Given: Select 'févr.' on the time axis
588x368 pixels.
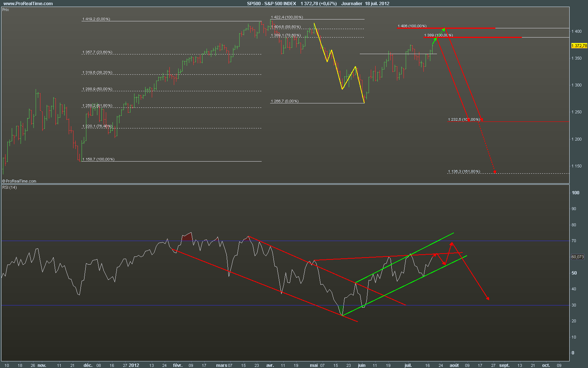Looking at the screenshot, I should [x=178, y=365].
